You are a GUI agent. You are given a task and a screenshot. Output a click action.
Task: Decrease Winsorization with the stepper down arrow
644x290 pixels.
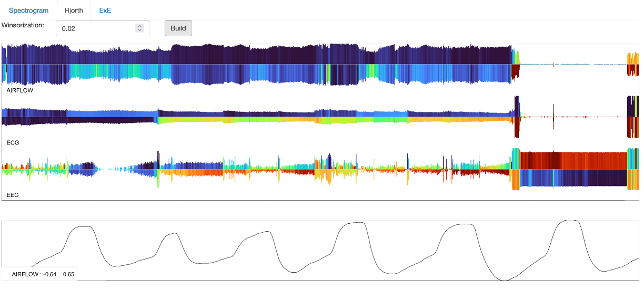[139, 30]
